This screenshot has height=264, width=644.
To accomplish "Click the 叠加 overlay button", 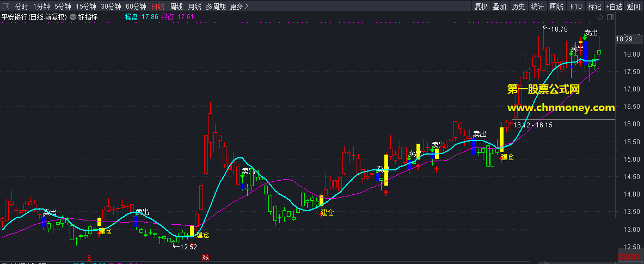I will tap(499, 7).
